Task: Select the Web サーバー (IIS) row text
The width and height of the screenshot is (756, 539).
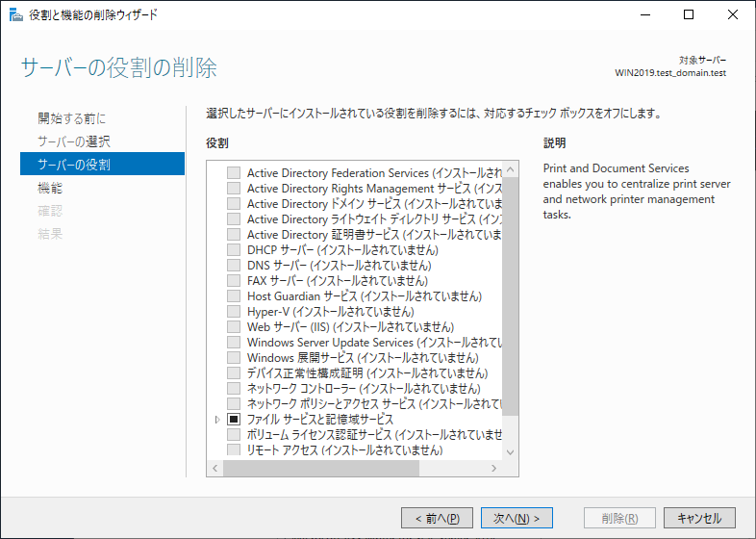Action: pos(350,326)
